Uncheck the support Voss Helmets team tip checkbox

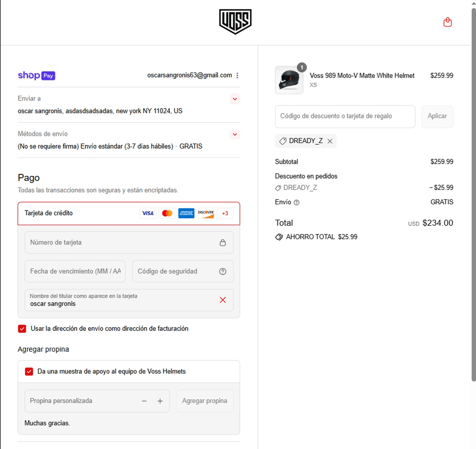click(29, 372)
